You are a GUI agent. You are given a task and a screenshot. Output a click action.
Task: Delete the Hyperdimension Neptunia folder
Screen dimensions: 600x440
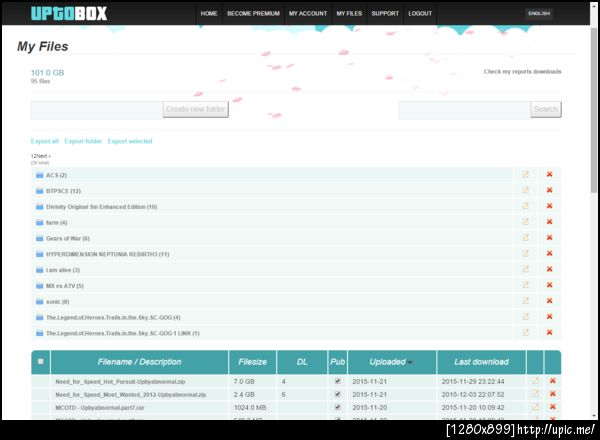tap(549, 253)
